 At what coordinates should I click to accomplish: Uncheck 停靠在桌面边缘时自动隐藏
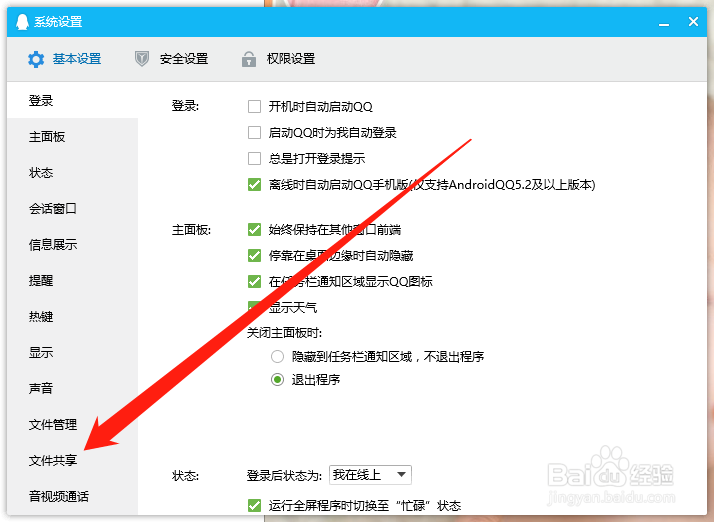[255, 256]
